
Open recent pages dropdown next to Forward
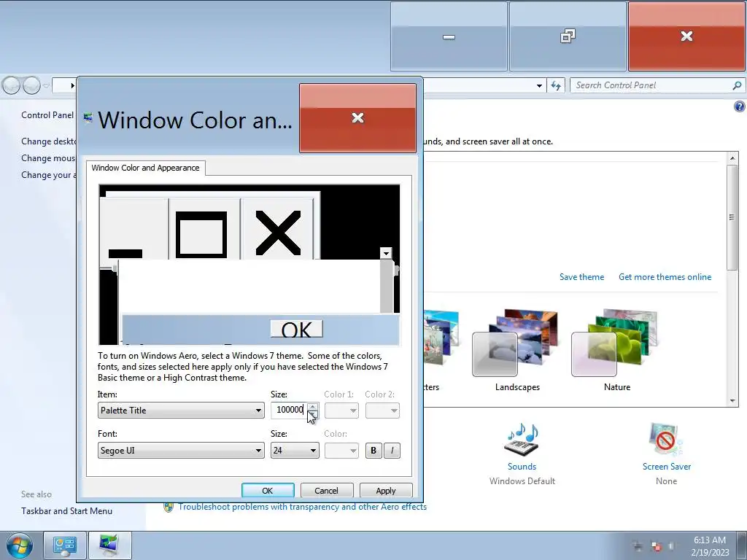point(46,86)
